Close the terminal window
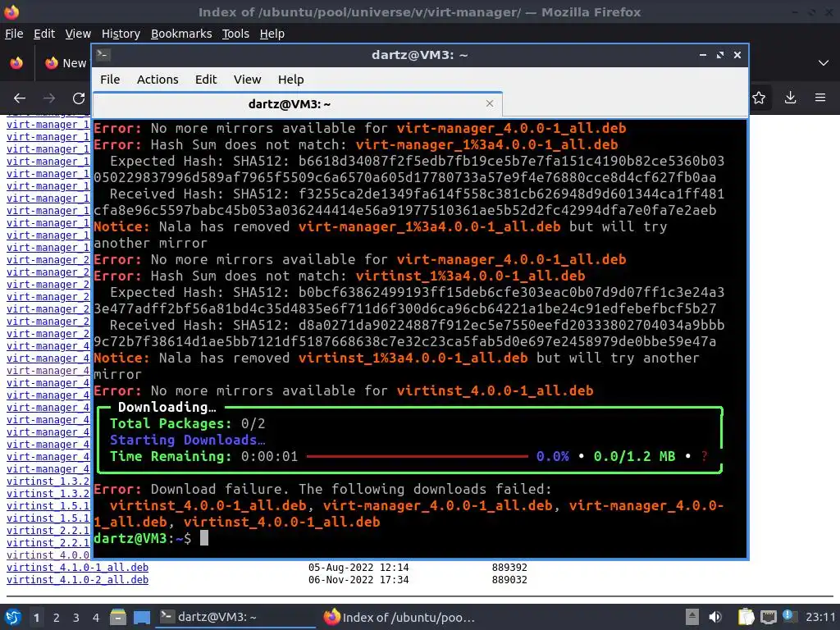 click(737, 55)
